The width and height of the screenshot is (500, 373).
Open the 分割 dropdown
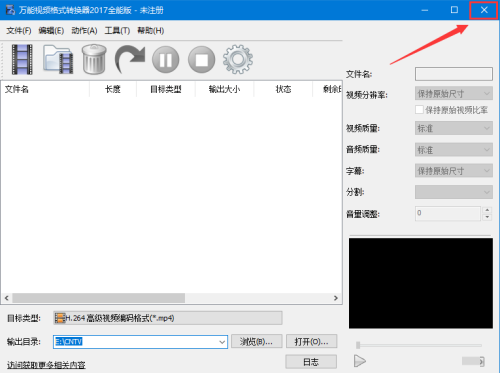[454, 192]
